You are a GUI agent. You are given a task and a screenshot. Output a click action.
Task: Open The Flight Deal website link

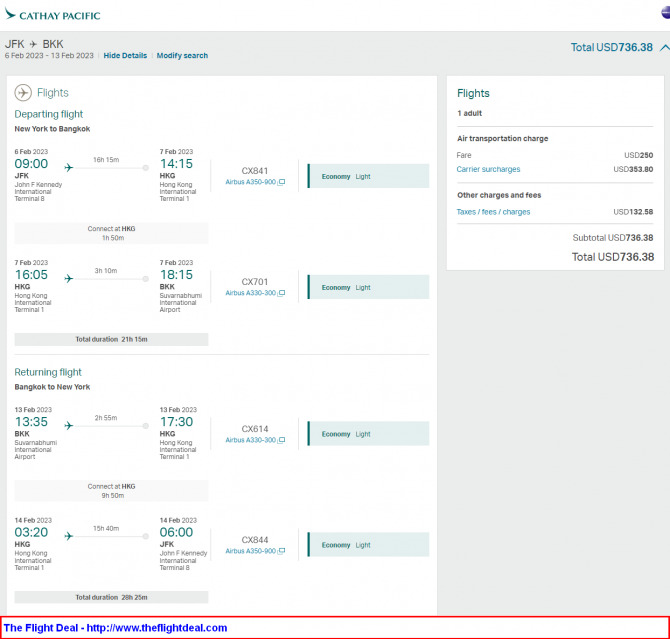157,628
